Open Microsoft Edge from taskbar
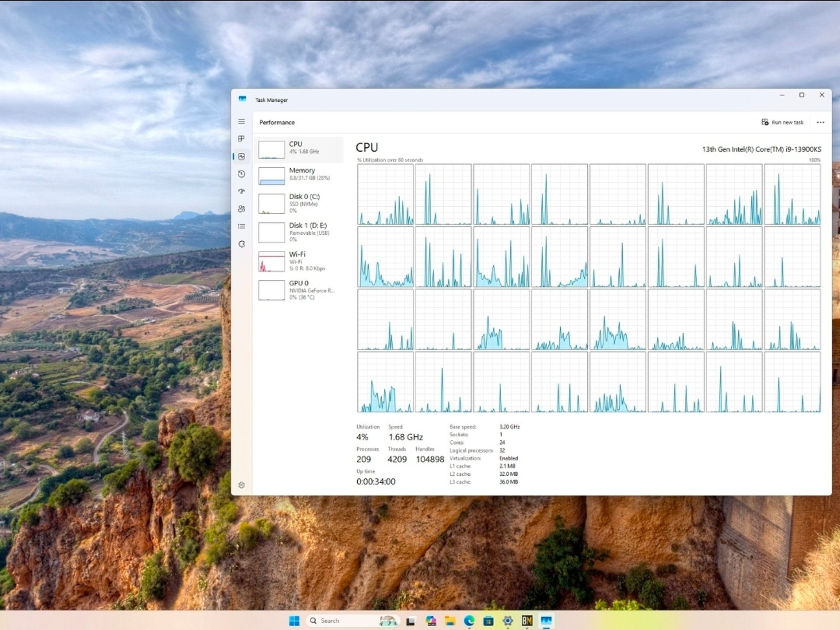The image size is (840, 630). click(x=469, y=621)
